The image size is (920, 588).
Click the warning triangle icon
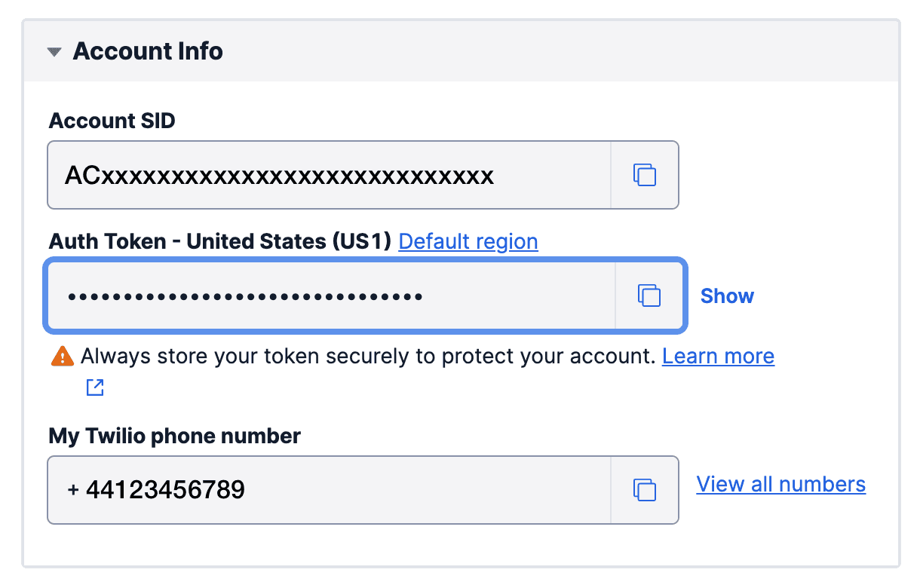click(x=63, y=355)
